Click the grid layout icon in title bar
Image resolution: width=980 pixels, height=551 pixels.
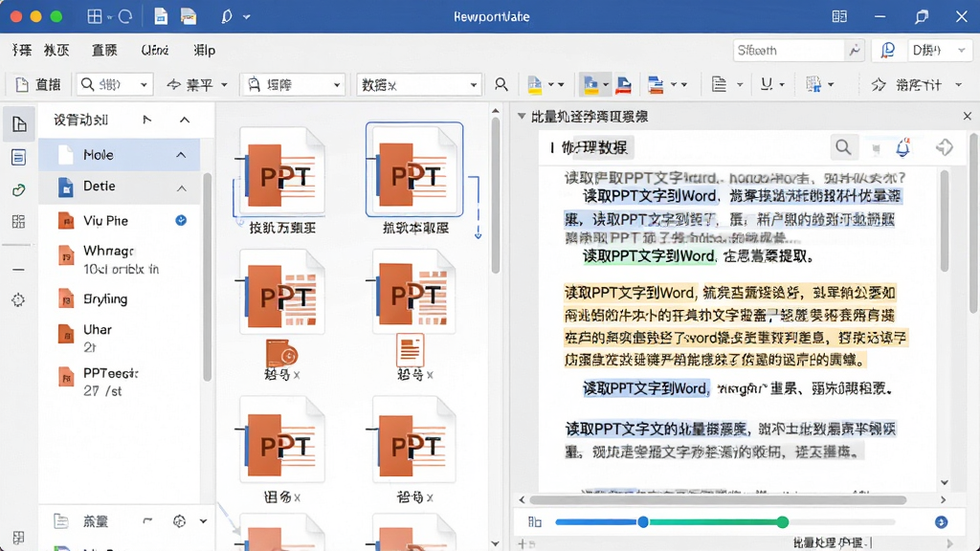(x=95, y=16)
